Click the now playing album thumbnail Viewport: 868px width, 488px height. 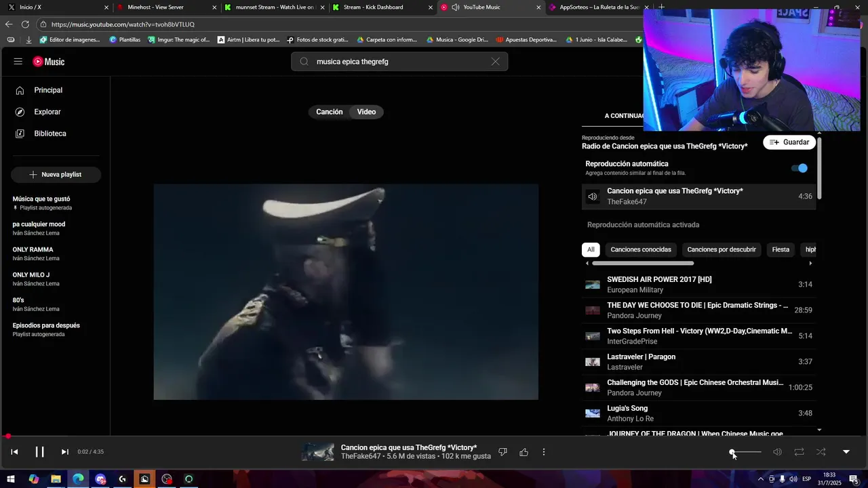pos(318,452)
